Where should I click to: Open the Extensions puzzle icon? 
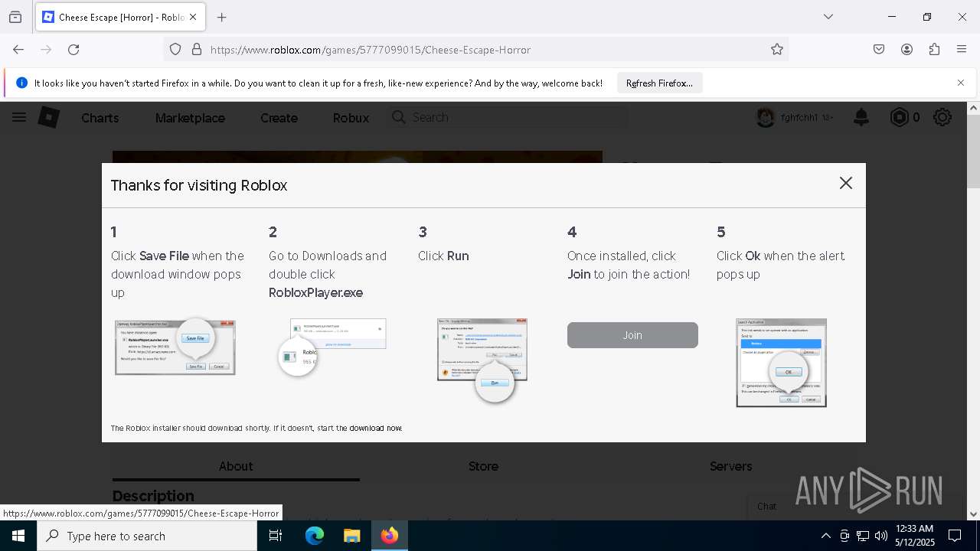click(934, 49)
